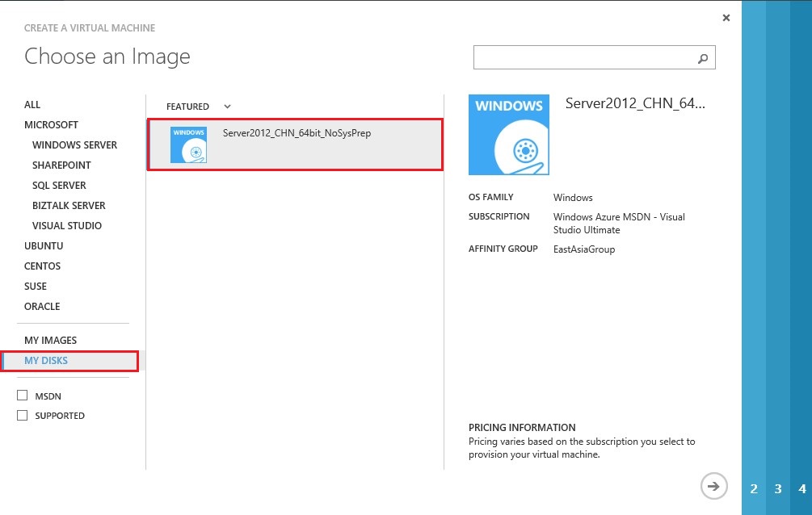Go to wizard step 2
This screenshot has width=812, height=515.
(754, 488)
